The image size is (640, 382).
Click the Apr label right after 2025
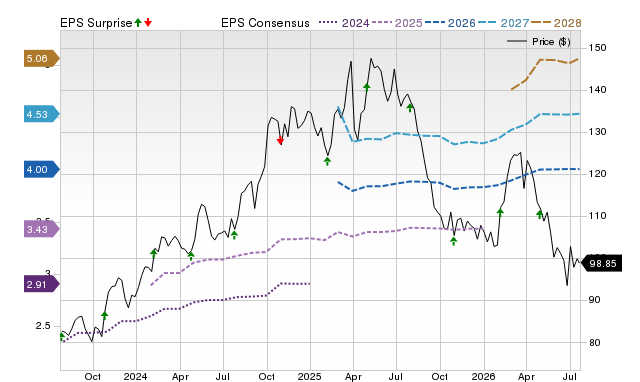[353, 376]
